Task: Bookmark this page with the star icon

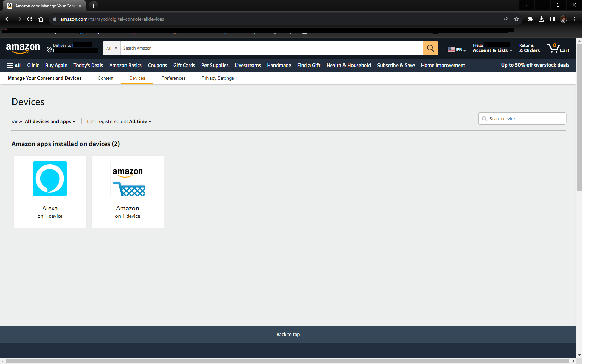Action: click(x=516, y=19)
